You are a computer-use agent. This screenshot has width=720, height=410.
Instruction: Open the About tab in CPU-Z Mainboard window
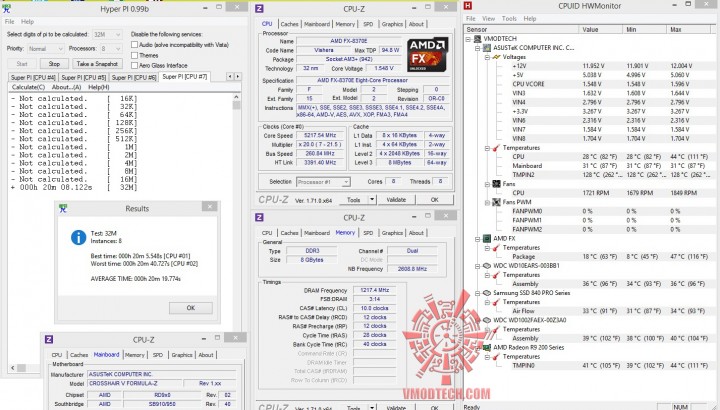tap(206, 355)
